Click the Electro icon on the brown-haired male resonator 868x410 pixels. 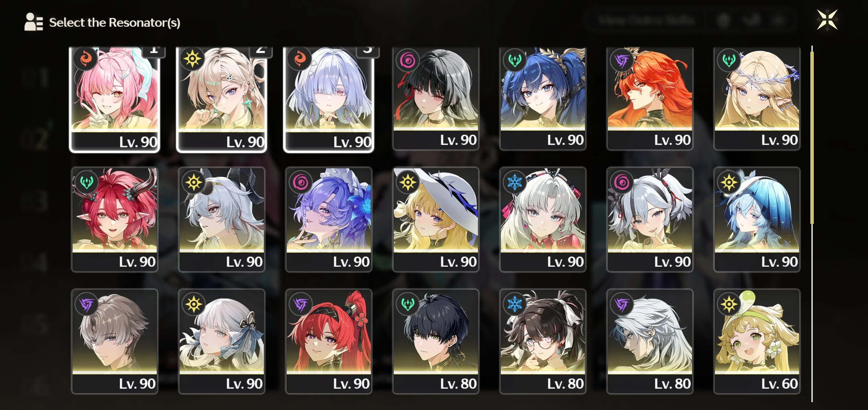point(86,304)
